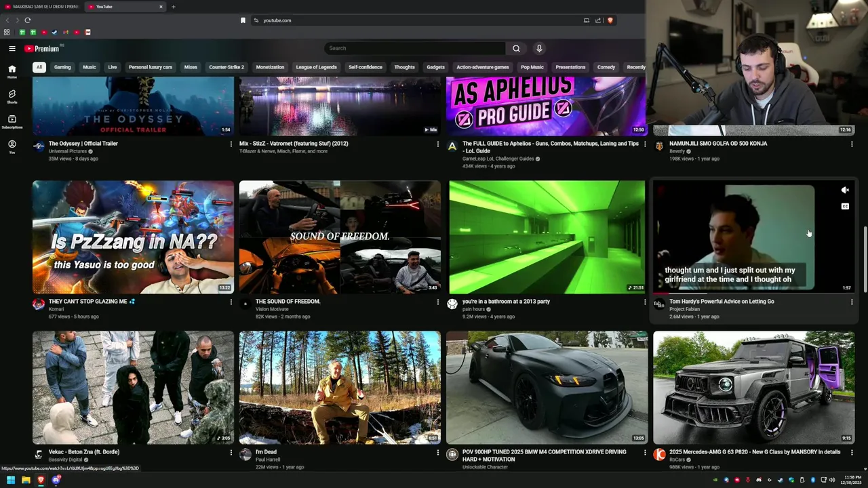868x488 pixels.
Task: Select the Gaming filter chip
Action: click(62, 67)
